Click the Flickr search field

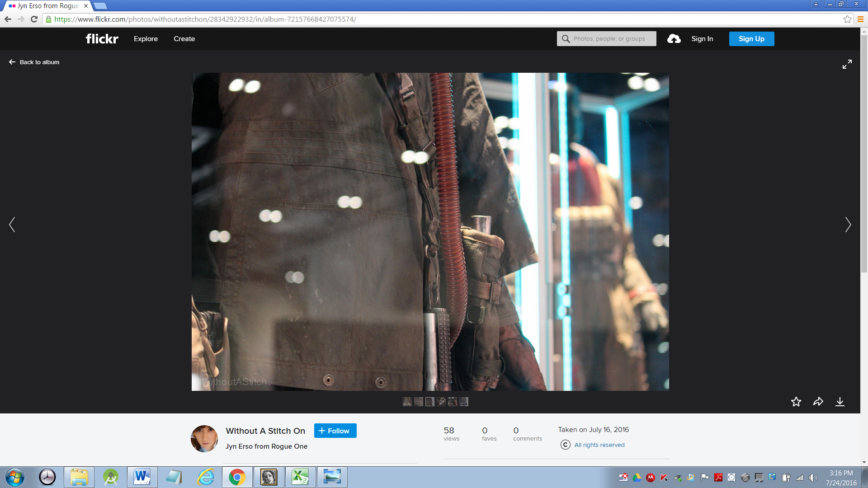coord(607,39)
